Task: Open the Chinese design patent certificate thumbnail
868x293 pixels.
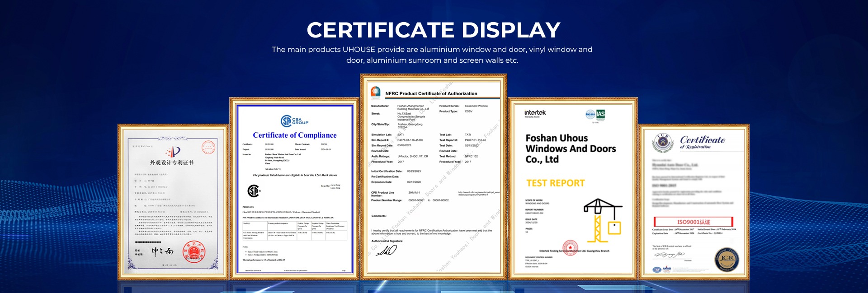Action: [173, 201]
